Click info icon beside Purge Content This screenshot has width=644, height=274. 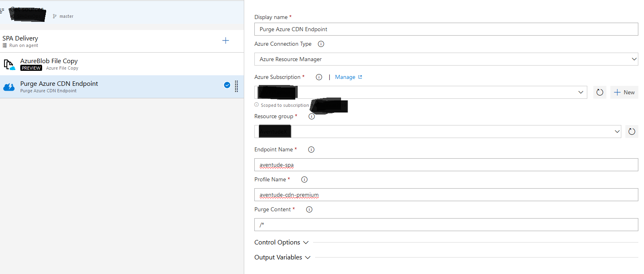tap(309, 210)
